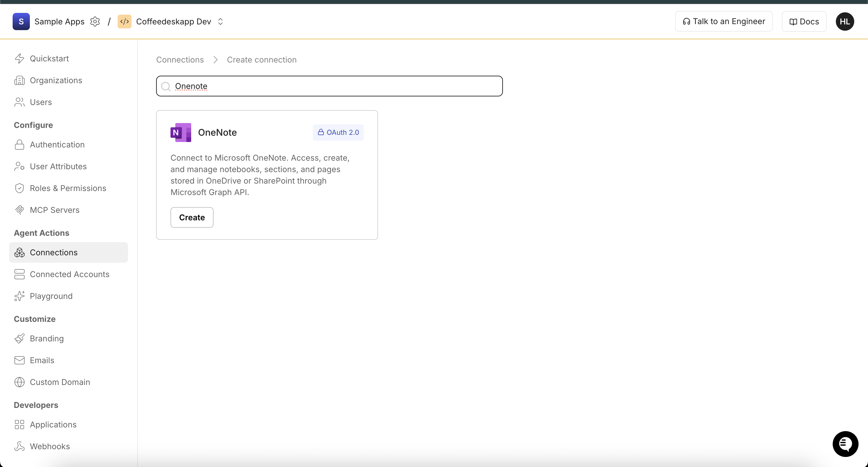The width and height of the screenshot is (868, 467).
Task: Select Roles & Permissions
Action: pos(68,188)
